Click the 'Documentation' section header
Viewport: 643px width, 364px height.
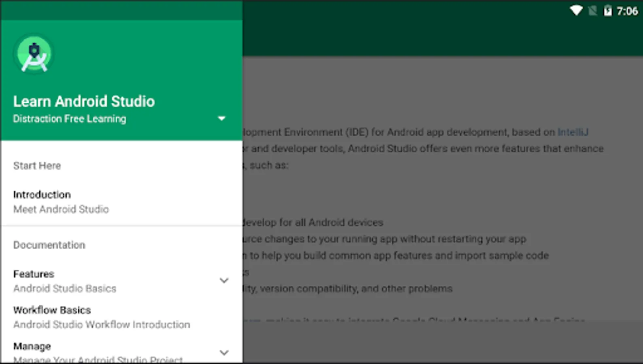click(x=49, y=245)
